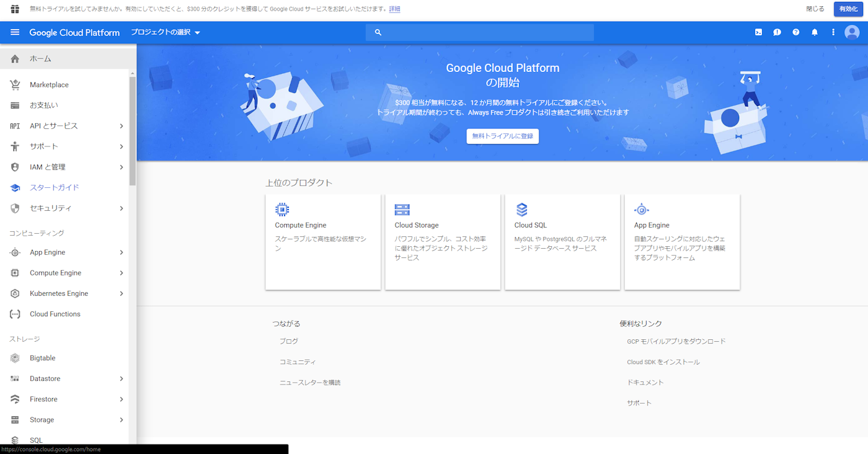Open the App Engine product card

point(682,242)
